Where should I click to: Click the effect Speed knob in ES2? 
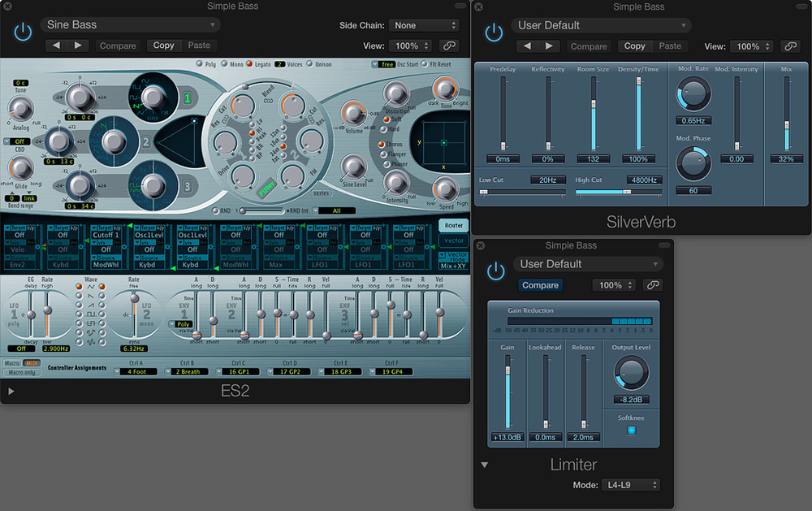pos(446,189)
